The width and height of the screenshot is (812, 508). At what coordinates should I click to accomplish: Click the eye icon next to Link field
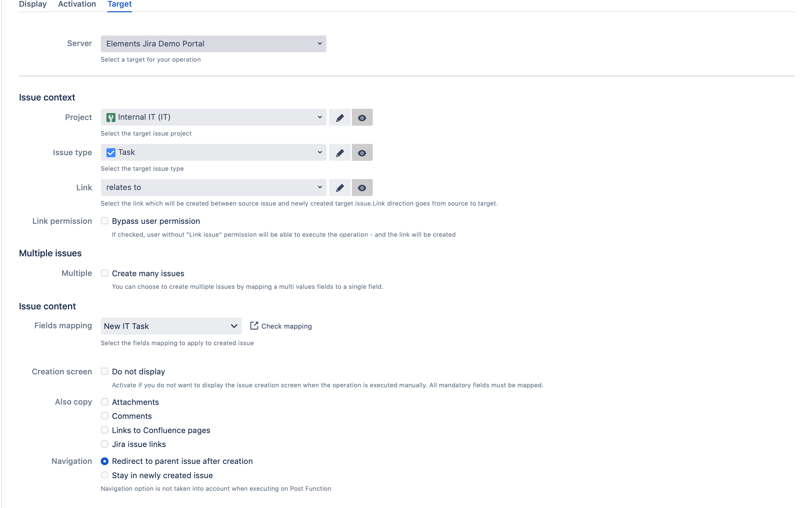click(362, 187)
